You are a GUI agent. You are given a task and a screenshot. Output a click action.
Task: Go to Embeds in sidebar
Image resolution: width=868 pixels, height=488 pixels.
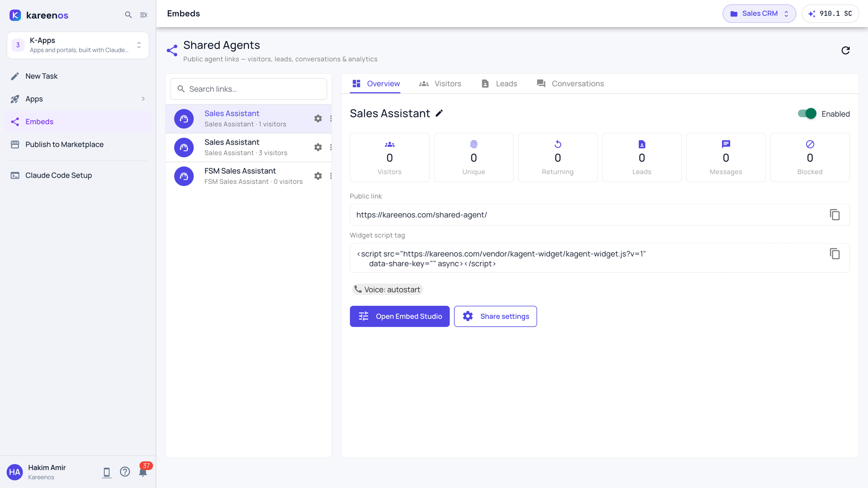pyautogui.click(x=78, y=122)
